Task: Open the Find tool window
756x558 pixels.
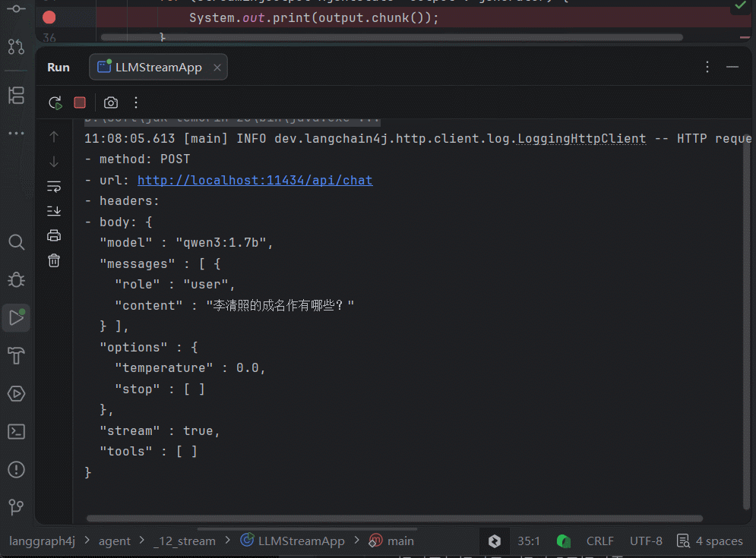Action: click(x=16, y=242)
